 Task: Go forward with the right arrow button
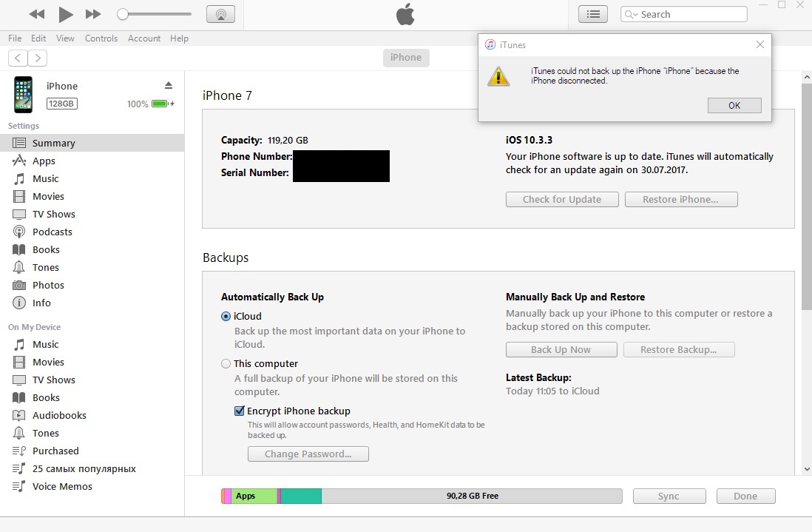[x=37, y=58]
